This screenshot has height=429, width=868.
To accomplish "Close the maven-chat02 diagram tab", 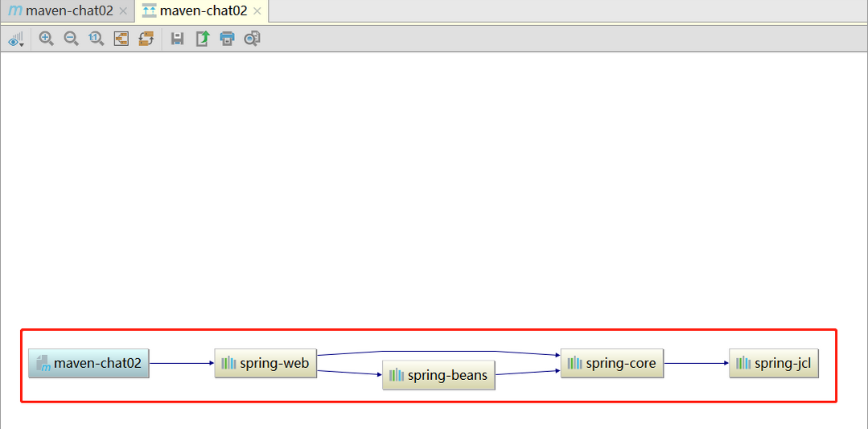I will (257, 11).
